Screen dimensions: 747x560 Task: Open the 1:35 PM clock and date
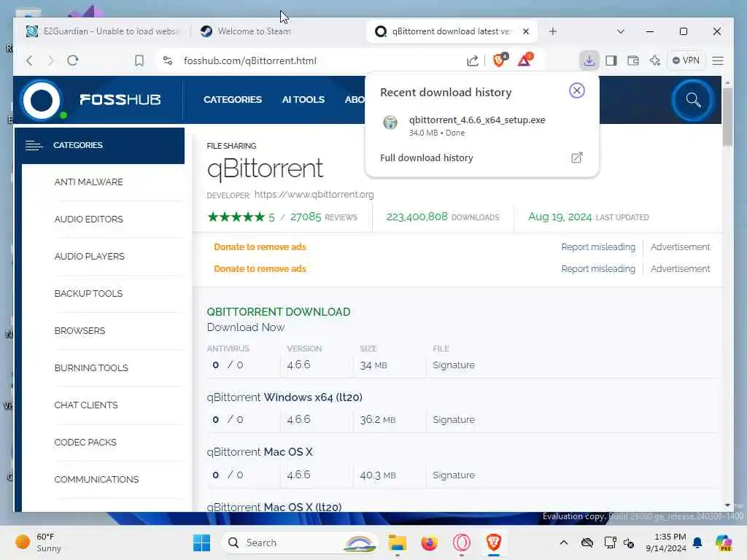pos(665,542)
